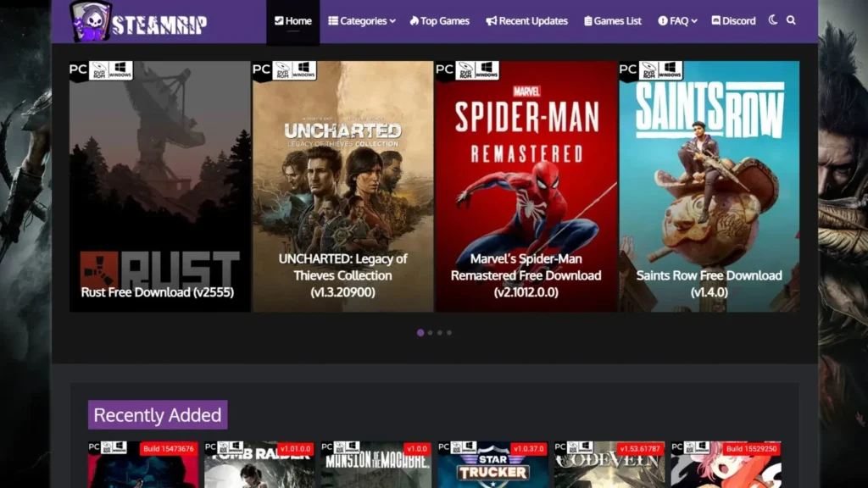Click the PC DVD-ROM badge on Rust
This screenshot has width=868, height=488.
point(101,70)
